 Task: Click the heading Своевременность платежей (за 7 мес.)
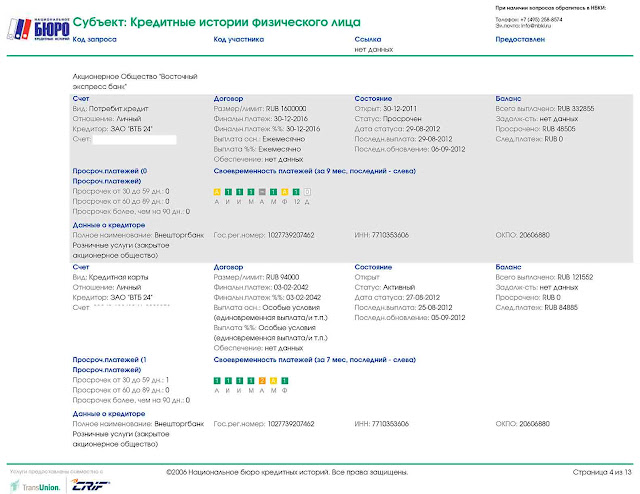pos(314,359)
